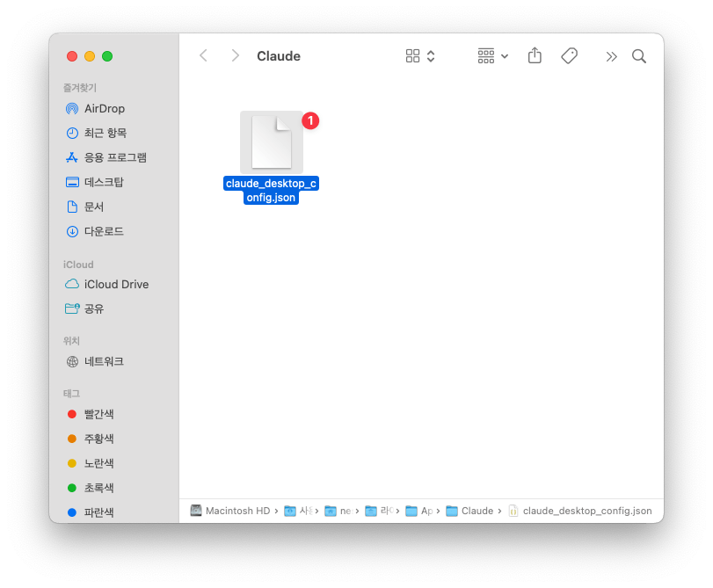Image resolution: width=713 pixels, height=588 pixels.
Task: Select the 주황색 orange tag
Action: pyautogui.click(x=90, y=439)
